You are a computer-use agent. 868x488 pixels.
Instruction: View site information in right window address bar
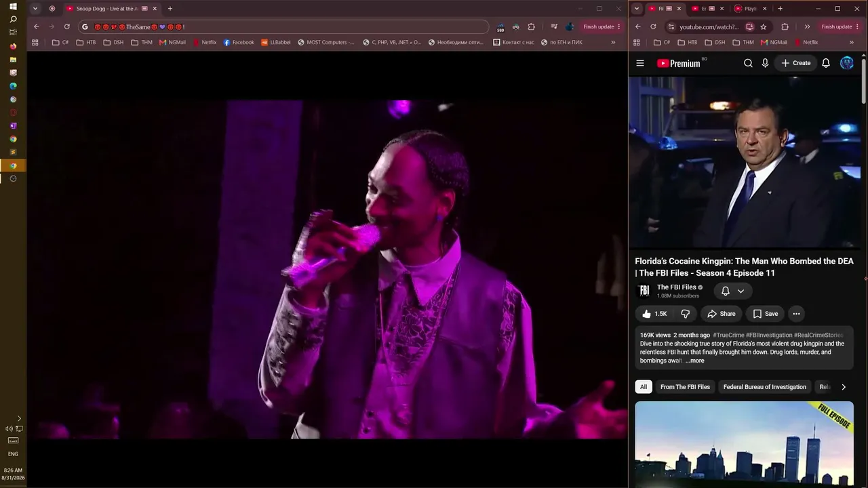click(x=671, y=27)
